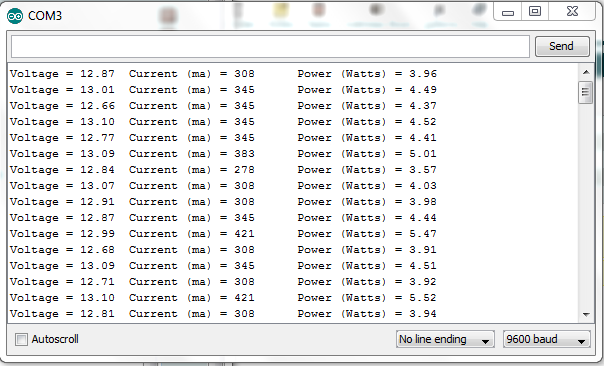Minimize the COM3 window

(x=508, y=12)
